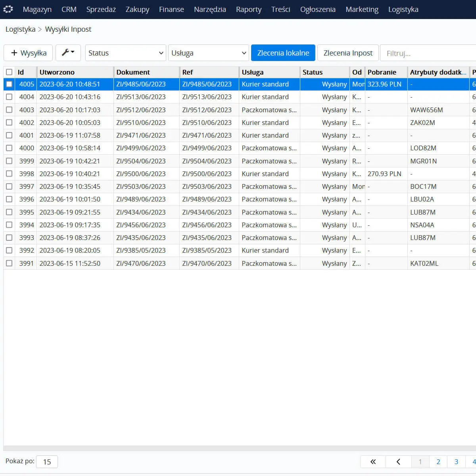Open the Marketing menu
The image size is (476, 476).
[362, 9]
